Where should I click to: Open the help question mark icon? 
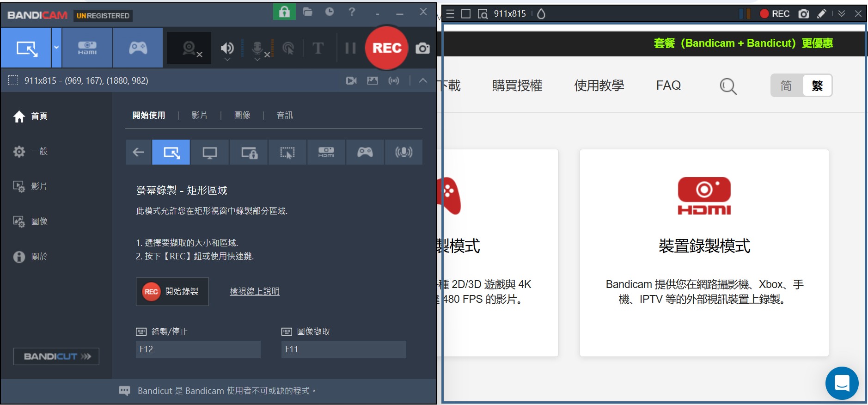tap(352, 12)
